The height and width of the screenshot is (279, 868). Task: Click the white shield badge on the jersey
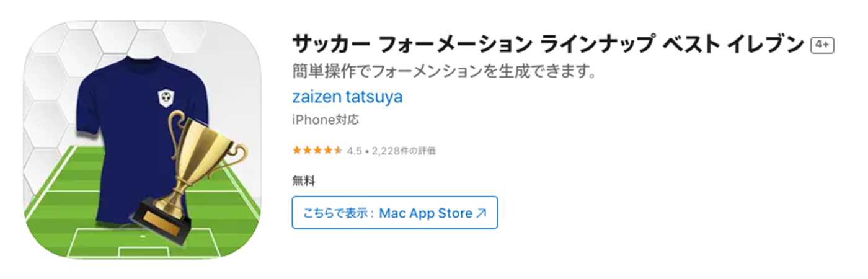[166, 97]
